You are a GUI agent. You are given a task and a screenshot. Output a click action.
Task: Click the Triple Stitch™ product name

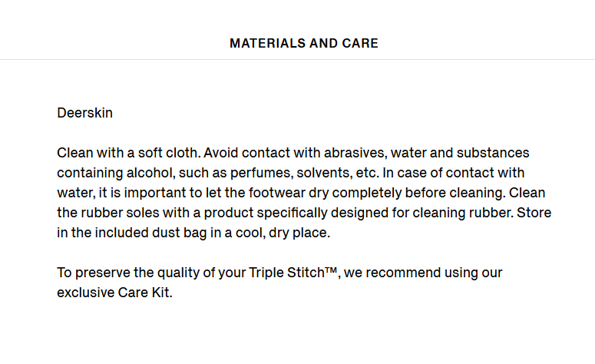tap(293, 273)
